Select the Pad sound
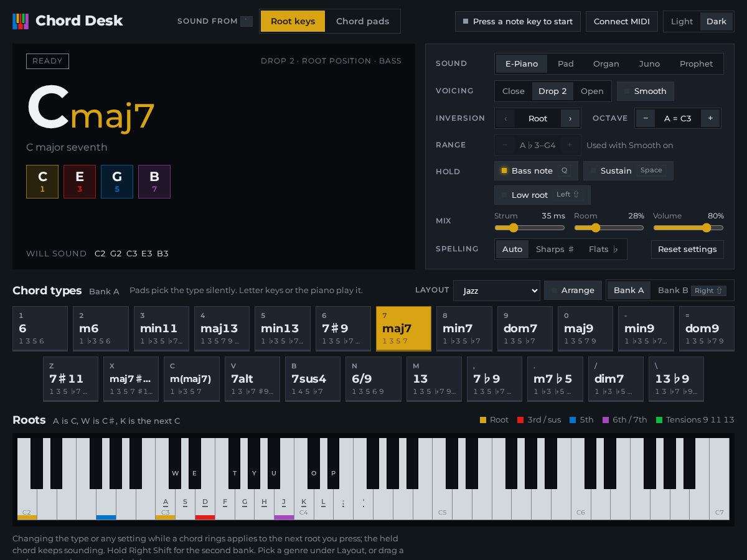 tap(566, 63)
